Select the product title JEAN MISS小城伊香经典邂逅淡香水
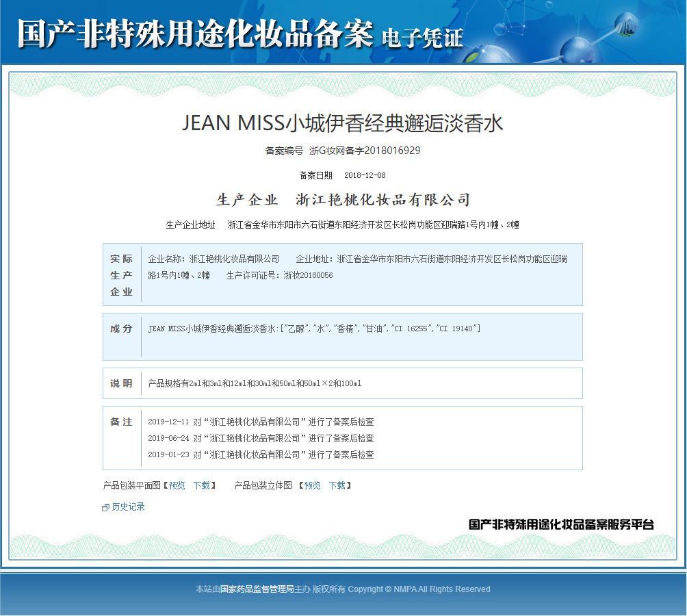Viewport: 687px width, 616px height. (x=343, y=123)
